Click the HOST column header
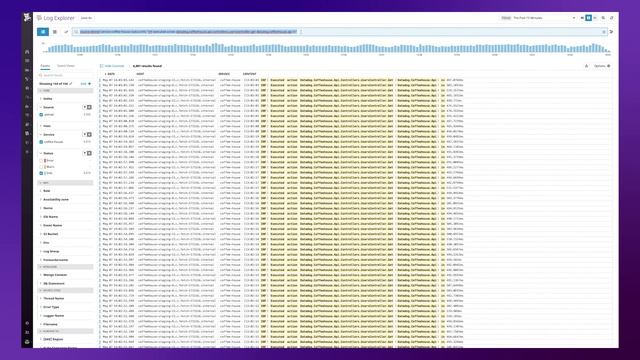Viewport: 640px width, 360px height. tap(140, 74)
